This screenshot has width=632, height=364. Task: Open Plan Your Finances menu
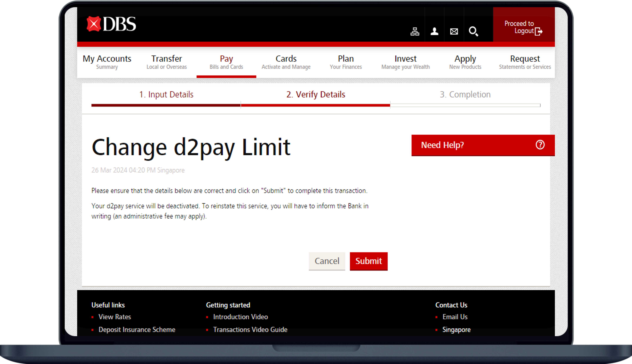[346, 62]
